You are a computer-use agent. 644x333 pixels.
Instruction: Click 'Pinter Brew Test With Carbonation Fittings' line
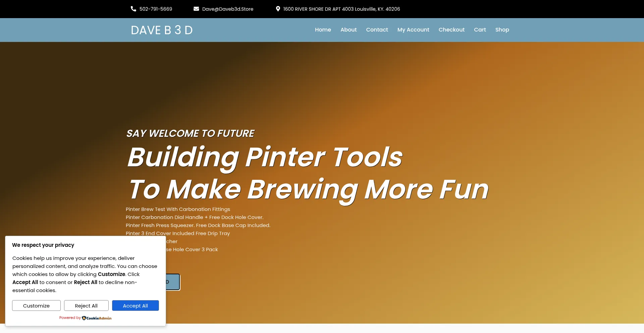pos(178,209)
